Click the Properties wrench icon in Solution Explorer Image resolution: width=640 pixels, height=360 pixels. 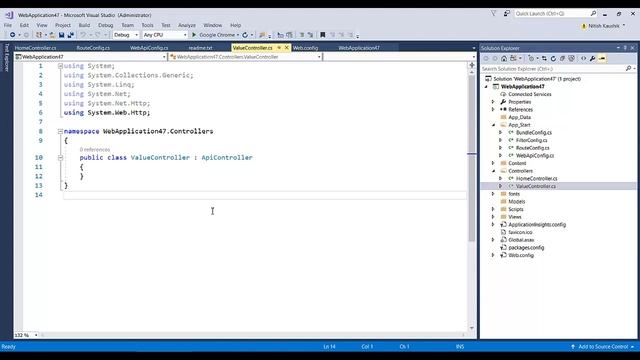592,59
